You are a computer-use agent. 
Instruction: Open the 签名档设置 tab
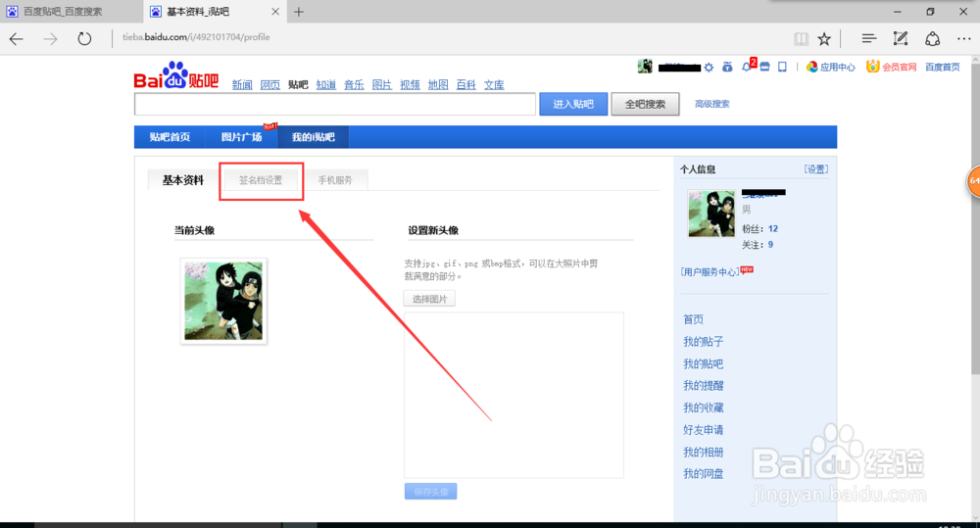point(261,180)
